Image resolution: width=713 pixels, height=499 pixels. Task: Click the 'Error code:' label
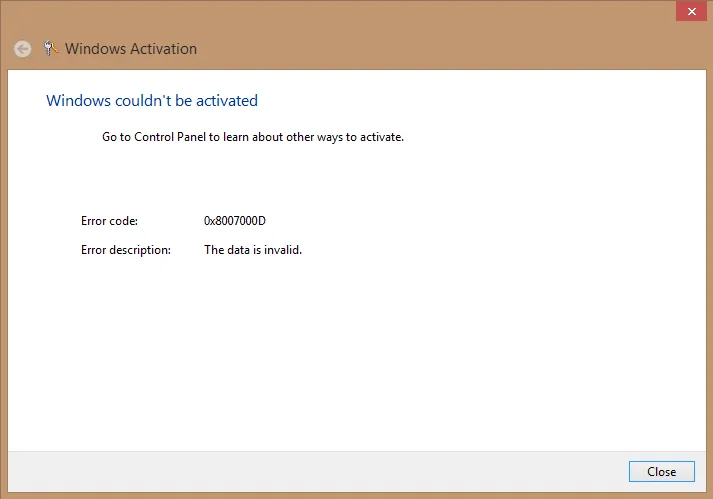tap(109, 221)
